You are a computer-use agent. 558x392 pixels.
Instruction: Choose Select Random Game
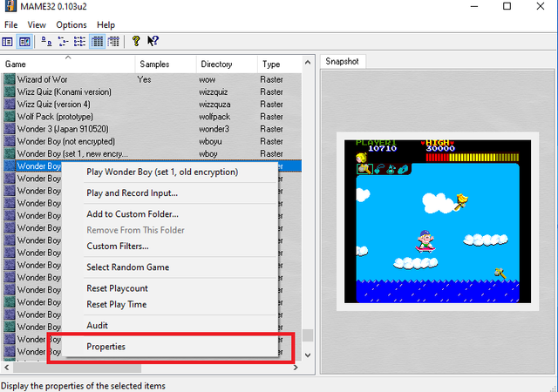coord(170,267)
